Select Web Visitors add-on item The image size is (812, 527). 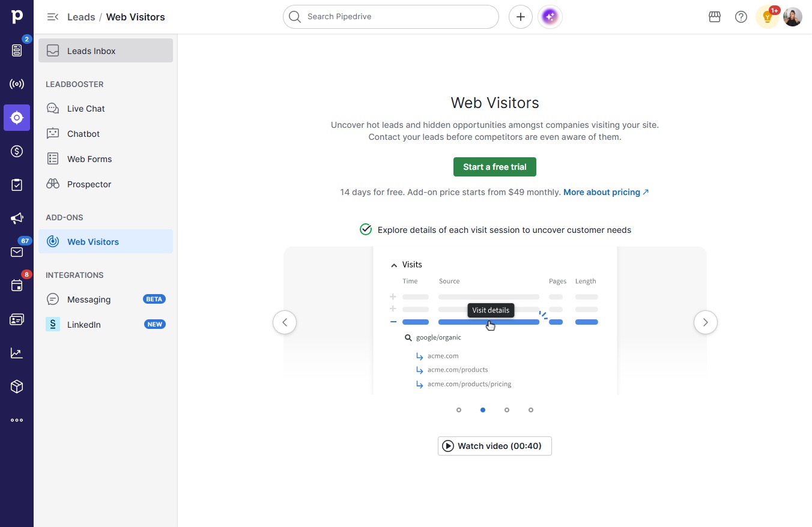click(x=106, y=242)
